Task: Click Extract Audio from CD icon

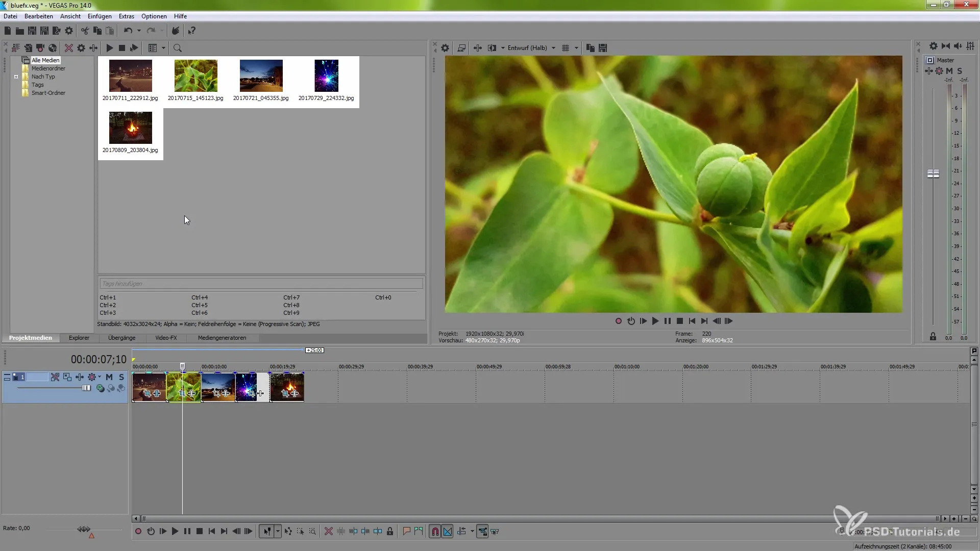Action: coord(53,48)
